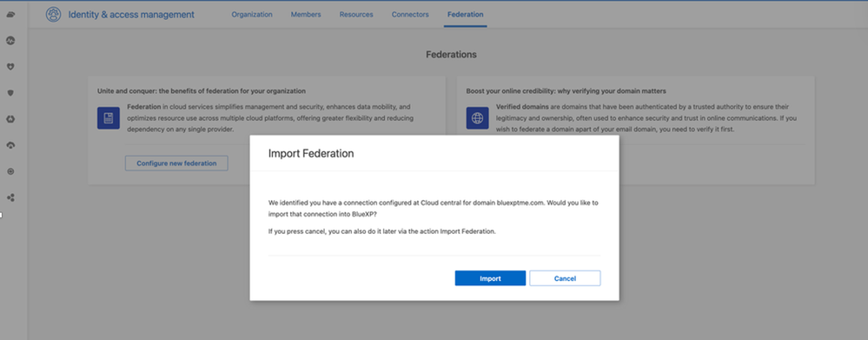Image resolution: width=868 pixels, height=340 pixels.
Task: Switch to the Organization tab
Action: pos(252,15)
